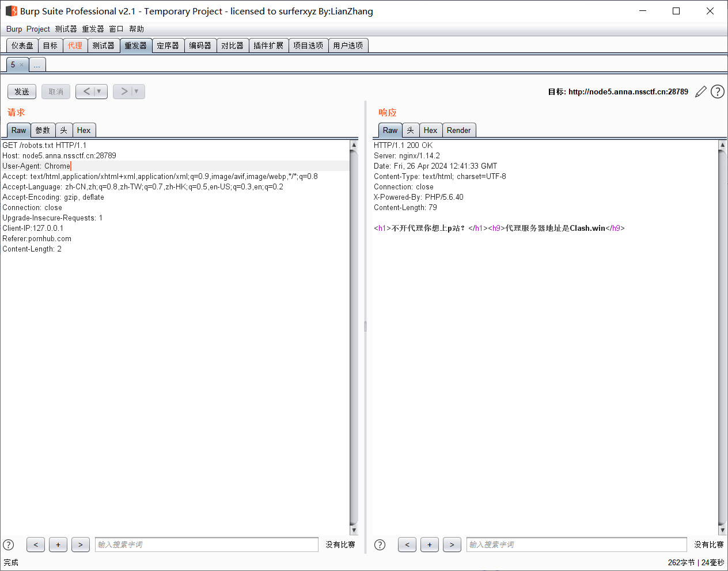Click the plus button in request search bar
Viewport: 728px width, 571px height.
58,545
